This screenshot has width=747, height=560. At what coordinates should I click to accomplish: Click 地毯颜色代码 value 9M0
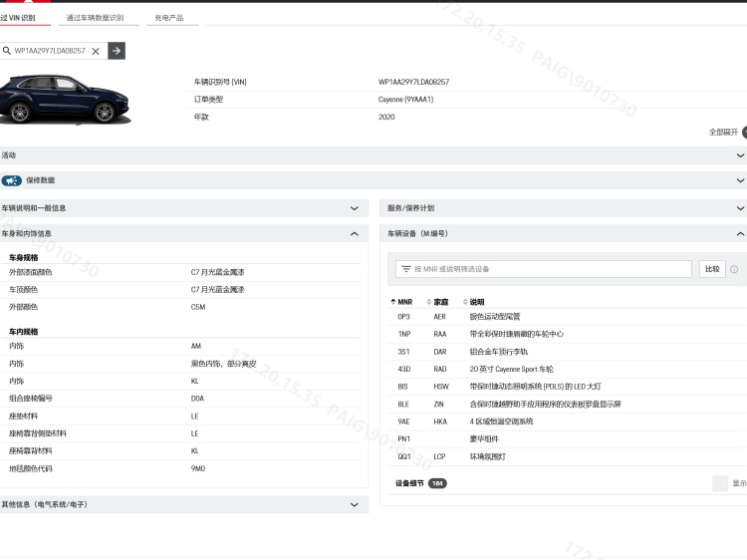click(x=198, y=469)
